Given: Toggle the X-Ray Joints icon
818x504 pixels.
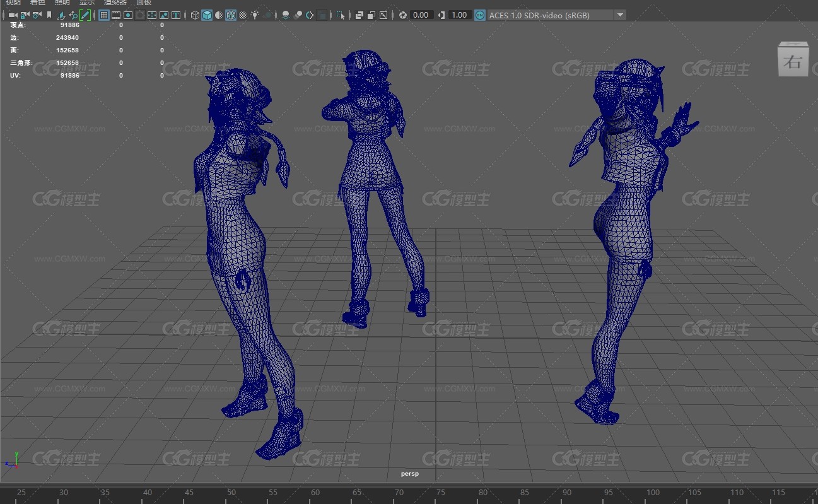Looking at the screenshot, I should click(x=383, y=15).
